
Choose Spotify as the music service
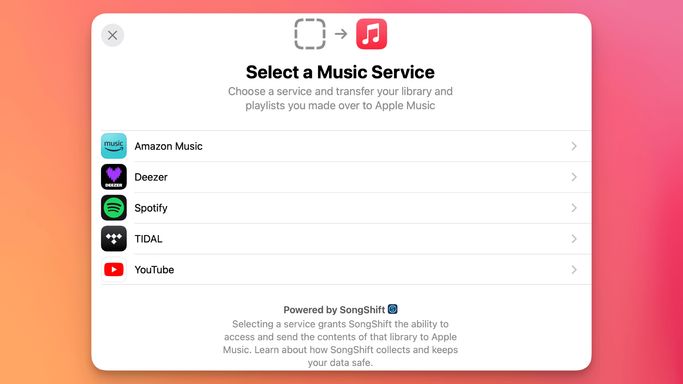(346, 208)
